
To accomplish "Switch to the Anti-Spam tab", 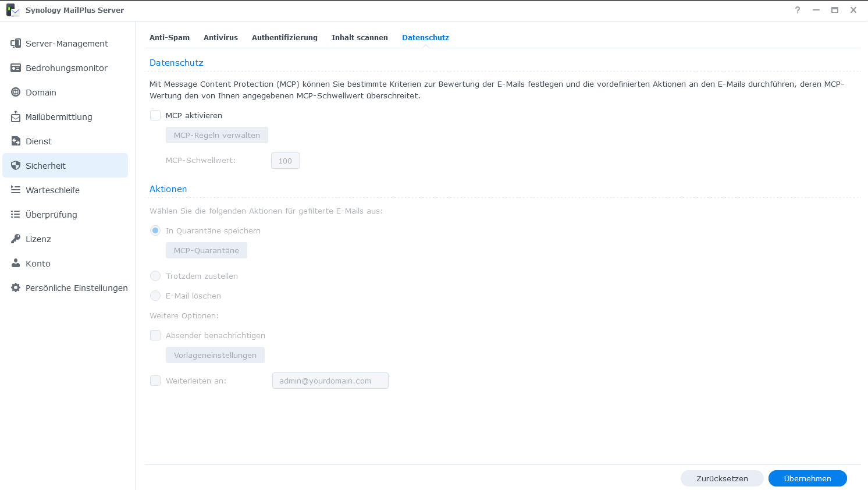I will click(169, 37).
